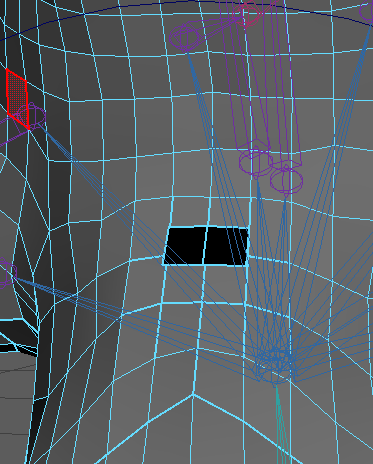
Task: Select the purple locator in the top-right corner
Action: pyautogui.click(x=367, y=12)
